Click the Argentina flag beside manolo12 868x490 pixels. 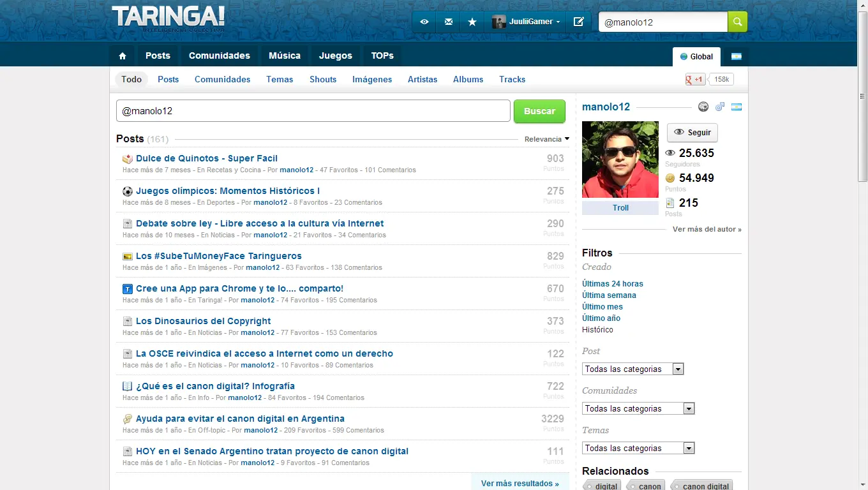(737, 107)
